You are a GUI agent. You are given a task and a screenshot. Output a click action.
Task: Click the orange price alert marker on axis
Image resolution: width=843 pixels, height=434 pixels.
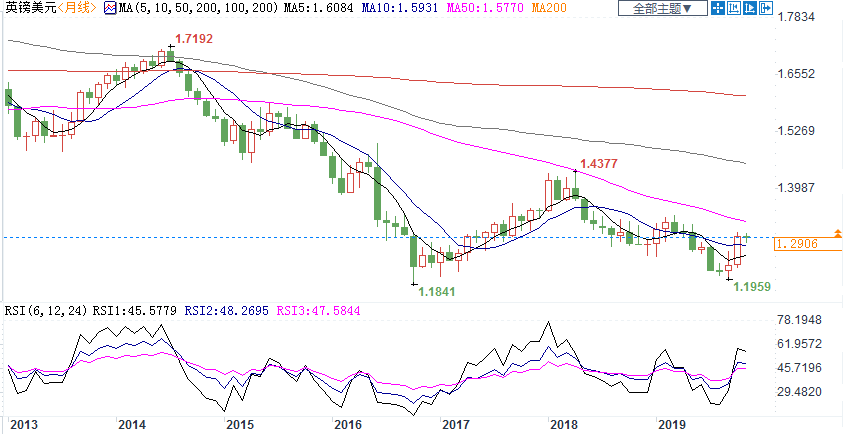click(837, 232)
